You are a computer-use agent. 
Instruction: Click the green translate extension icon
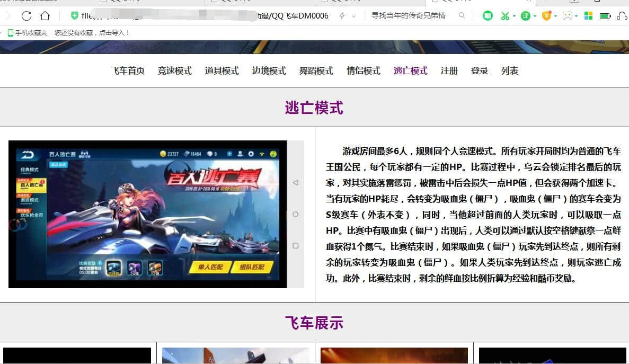click(525, 16)
